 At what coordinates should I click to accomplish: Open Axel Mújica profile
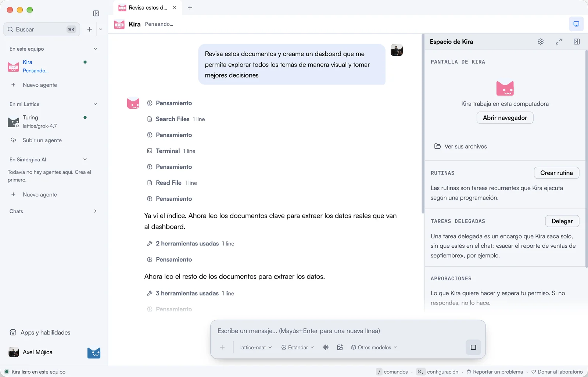point(31,352)
